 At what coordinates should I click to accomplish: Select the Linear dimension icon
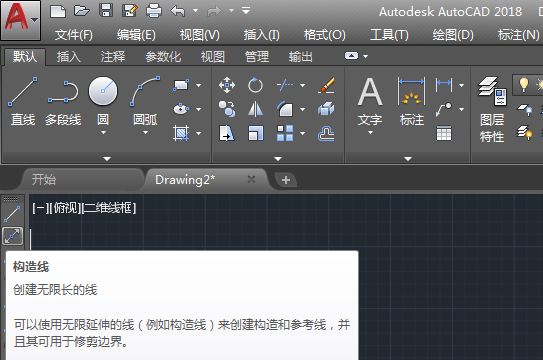click(x=444, y=84)
